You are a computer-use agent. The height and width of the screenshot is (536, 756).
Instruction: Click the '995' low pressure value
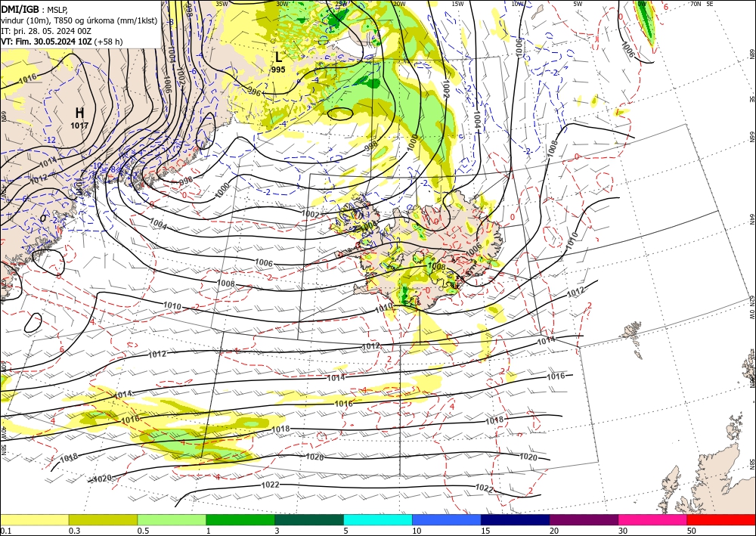[x=278, y=70]
